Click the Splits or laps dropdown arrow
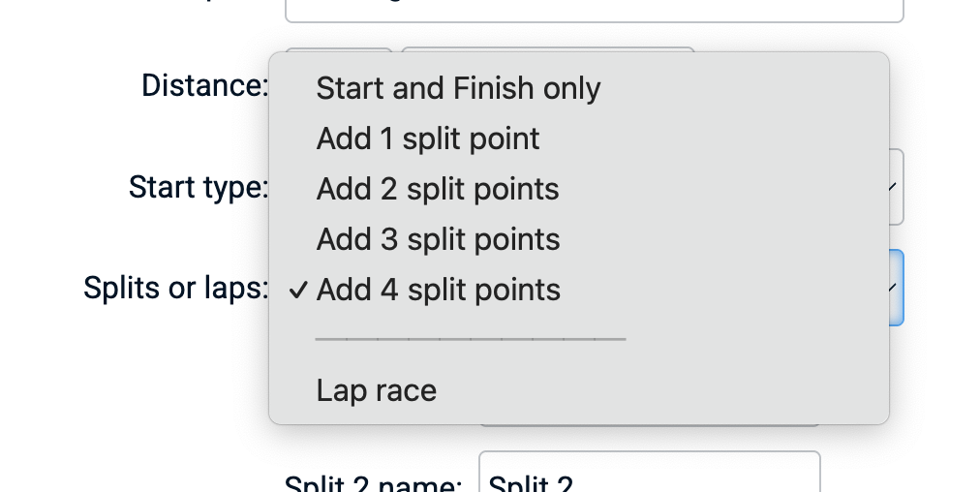The height and width of the screenshot is (492, 980). 893,288
